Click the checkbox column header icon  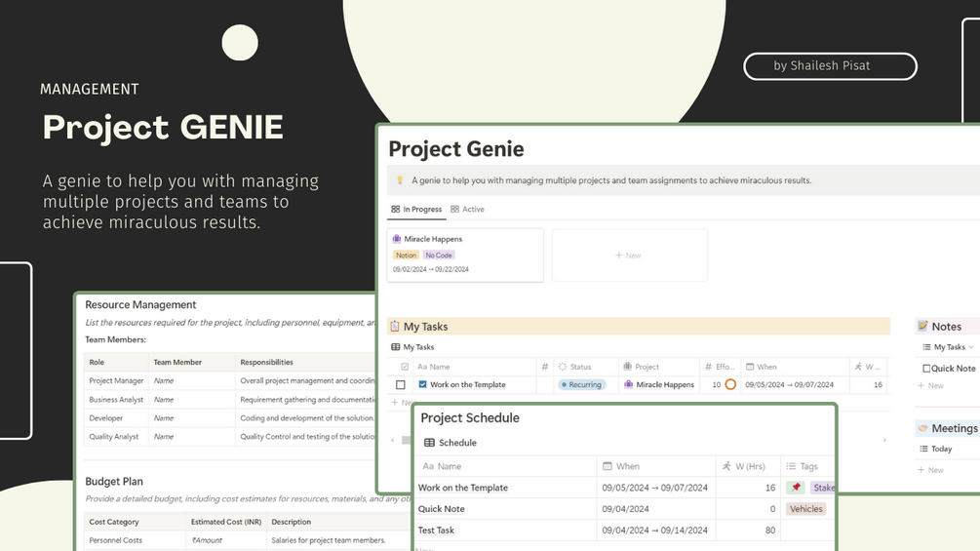click(405, 367)
